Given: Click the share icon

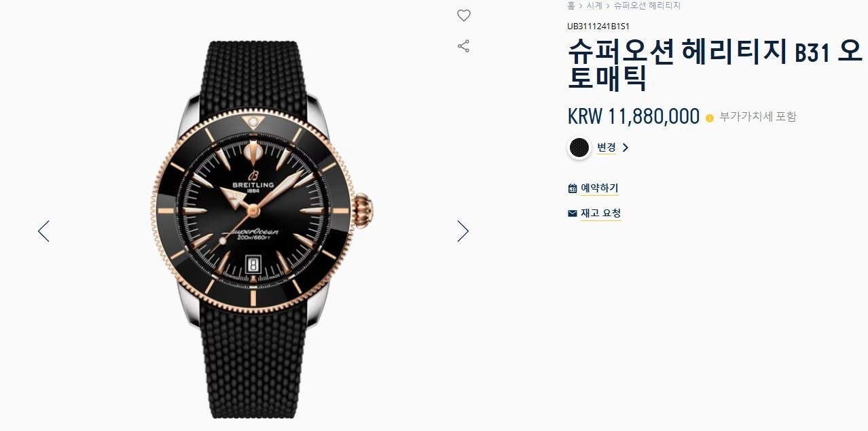Looking at the screenshot, I should 463,46.
